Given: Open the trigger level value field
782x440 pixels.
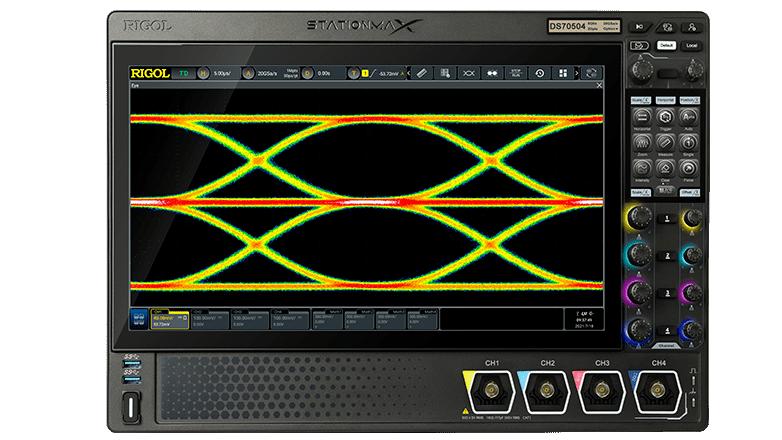Looking at the screenshot, I should [x=389, y=74].
